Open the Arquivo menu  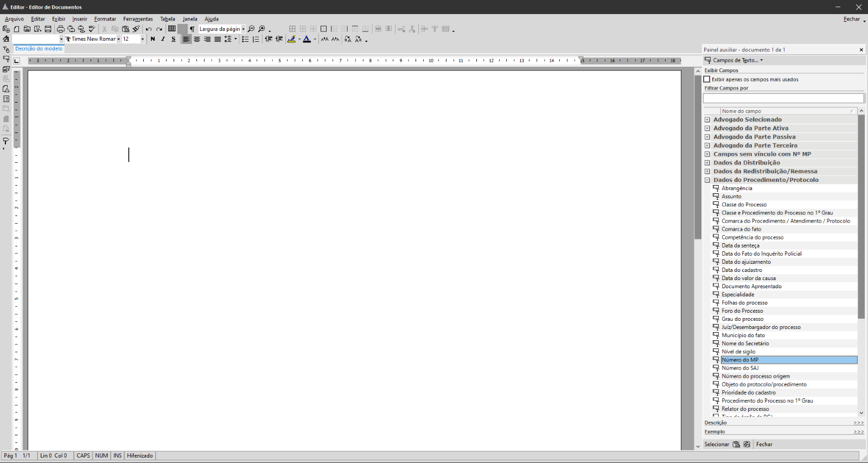(x=14, y=19)
